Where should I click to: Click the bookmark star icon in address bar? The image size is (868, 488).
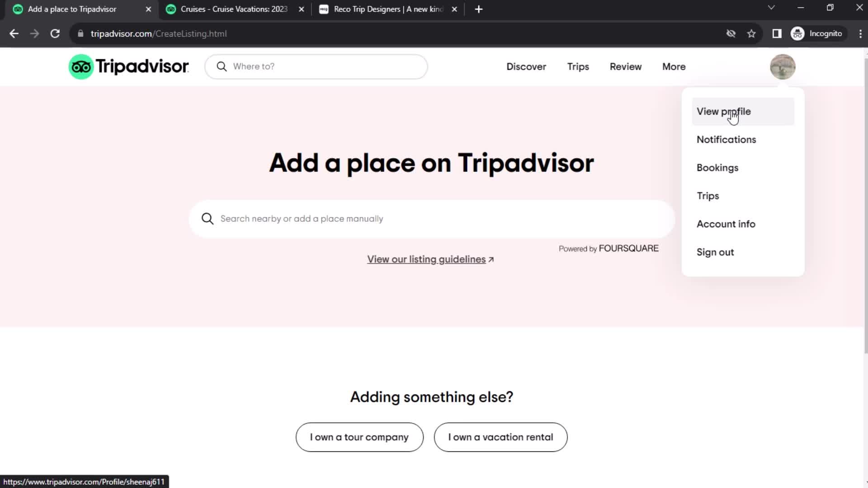point(752,33)
